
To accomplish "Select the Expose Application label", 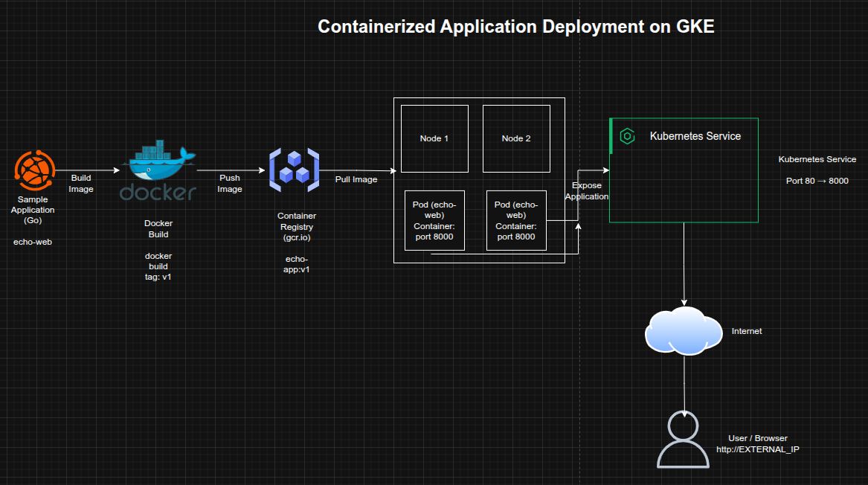I will 586,191.
